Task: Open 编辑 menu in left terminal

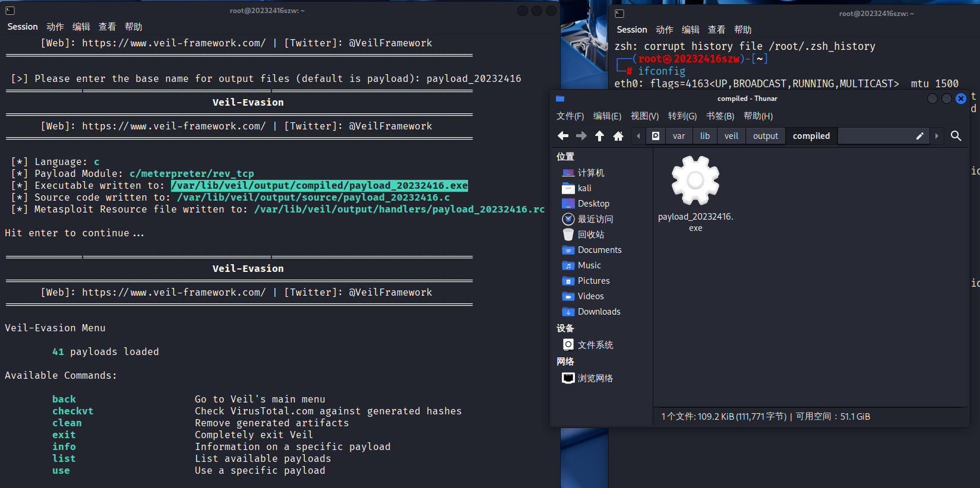Action: [81, 27]
